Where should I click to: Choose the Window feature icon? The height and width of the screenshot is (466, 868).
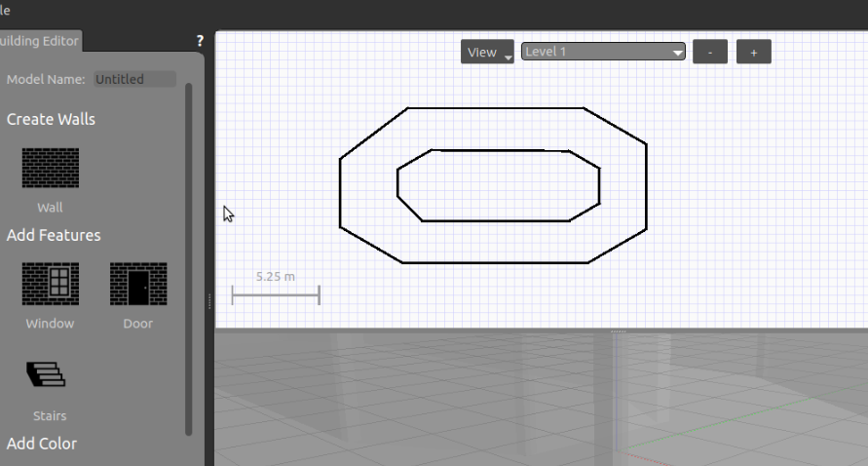pos(51,284)
